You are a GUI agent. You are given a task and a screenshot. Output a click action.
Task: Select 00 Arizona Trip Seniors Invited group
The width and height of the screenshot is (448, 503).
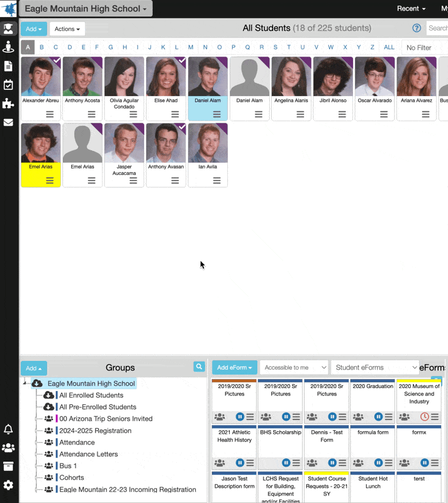106,419
